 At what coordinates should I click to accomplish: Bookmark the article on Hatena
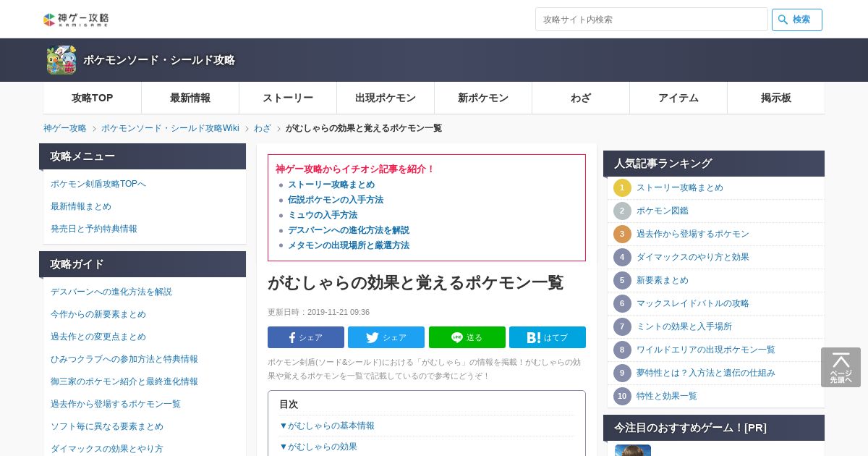point(548,337)
